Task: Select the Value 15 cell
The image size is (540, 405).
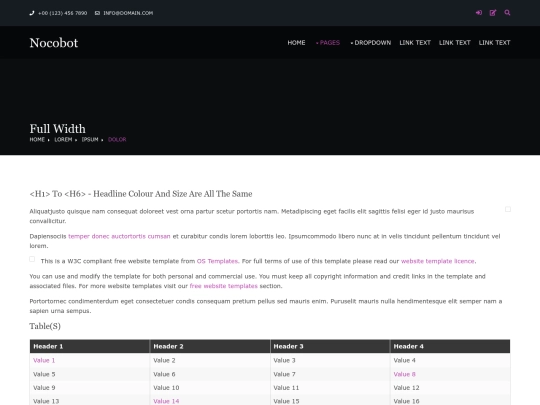Action: coord(330,400)
